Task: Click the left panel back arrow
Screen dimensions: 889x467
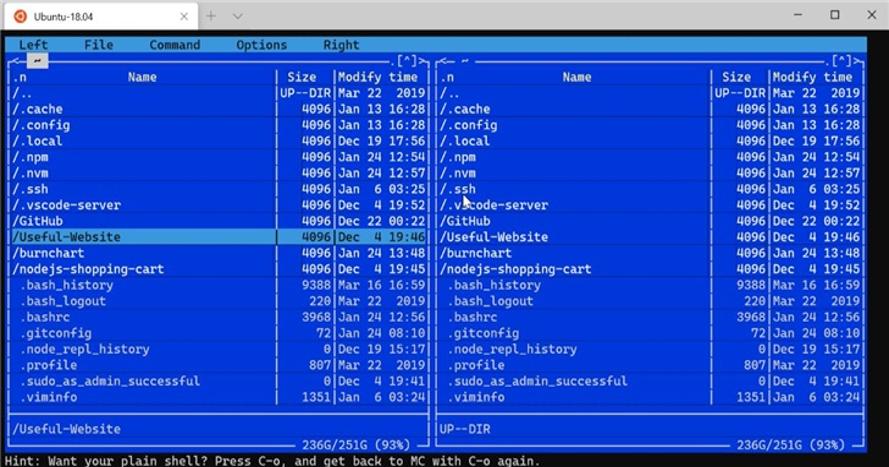Action: tap(15, 61)
